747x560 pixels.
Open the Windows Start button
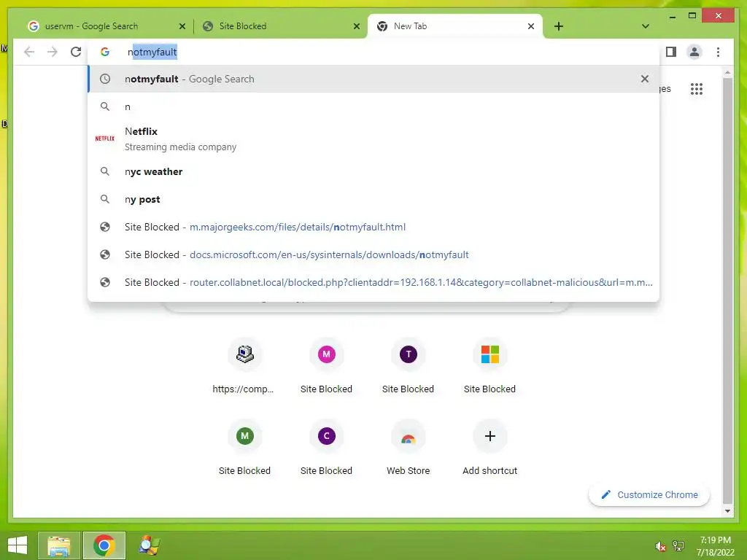click(x=18, y=545)
